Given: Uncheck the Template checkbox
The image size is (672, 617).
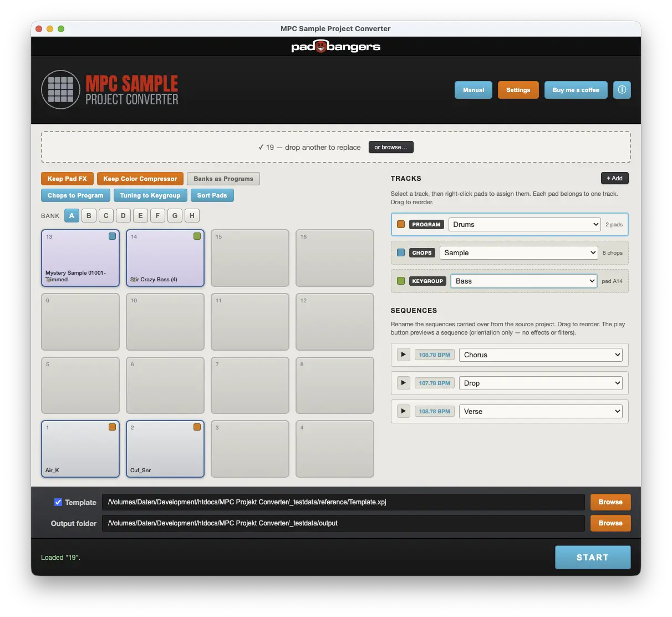Looking at the screenshot, I should point(58,502).
